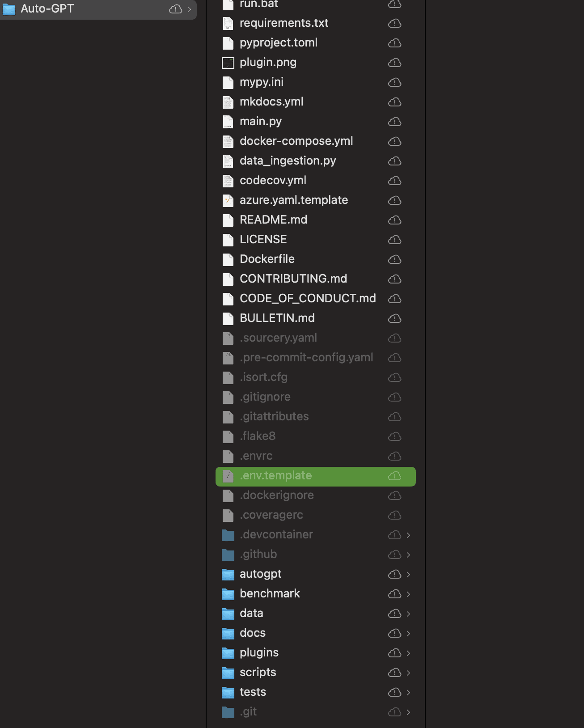Expand the Auto-GPT chevron in left column
The height and width of the screenshot is (728, 584).
189,9
